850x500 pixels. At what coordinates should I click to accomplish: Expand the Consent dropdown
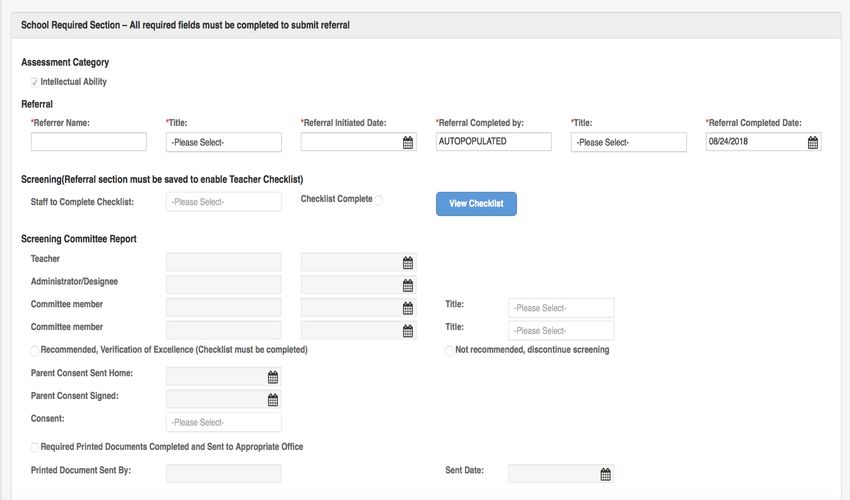(223, 422)
